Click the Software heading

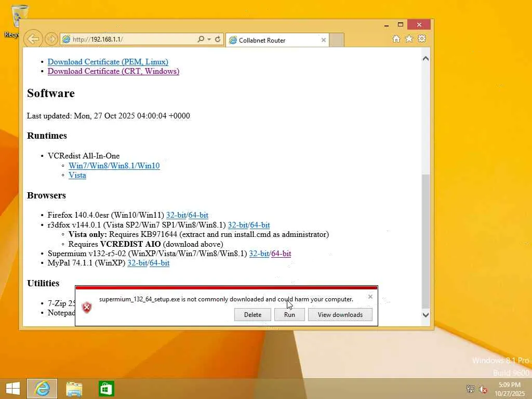[51, 94]
